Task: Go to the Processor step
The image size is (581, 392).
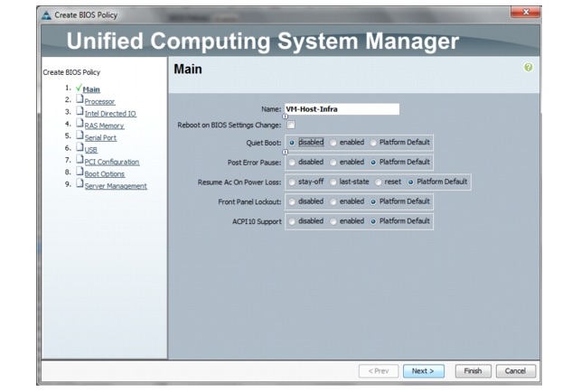Action: click(x=99, y=101)
